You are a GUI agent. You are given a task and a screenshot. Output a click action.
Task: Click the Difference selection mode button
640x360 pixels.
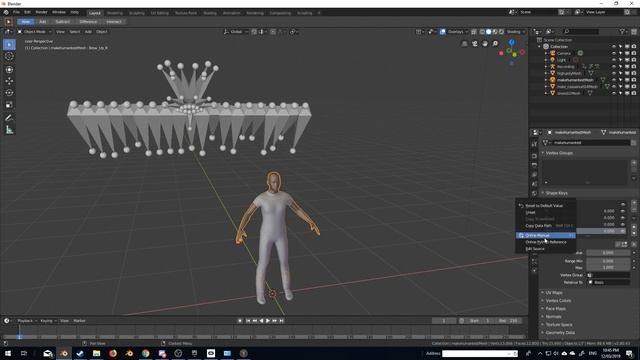coord(88,22)
